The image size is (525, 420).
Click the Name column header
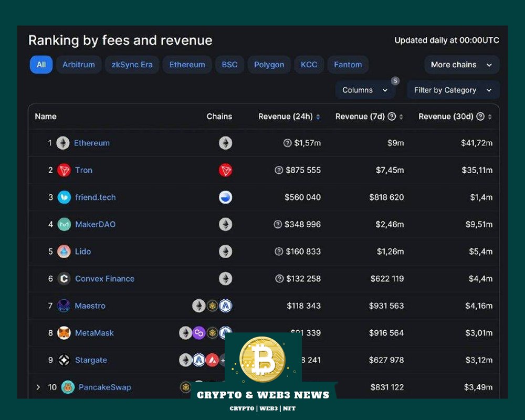point(46,117)
